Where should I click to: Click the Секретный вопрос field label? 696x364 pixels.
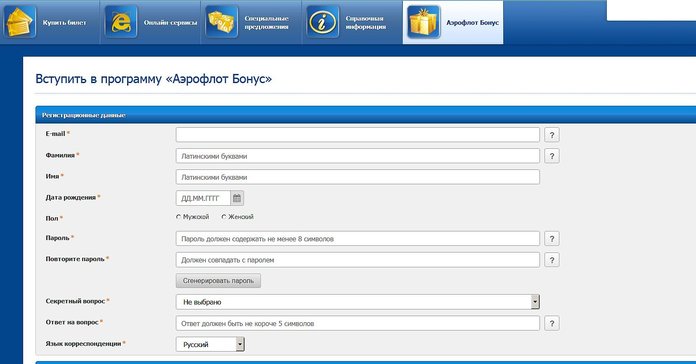tap(75, 301)
